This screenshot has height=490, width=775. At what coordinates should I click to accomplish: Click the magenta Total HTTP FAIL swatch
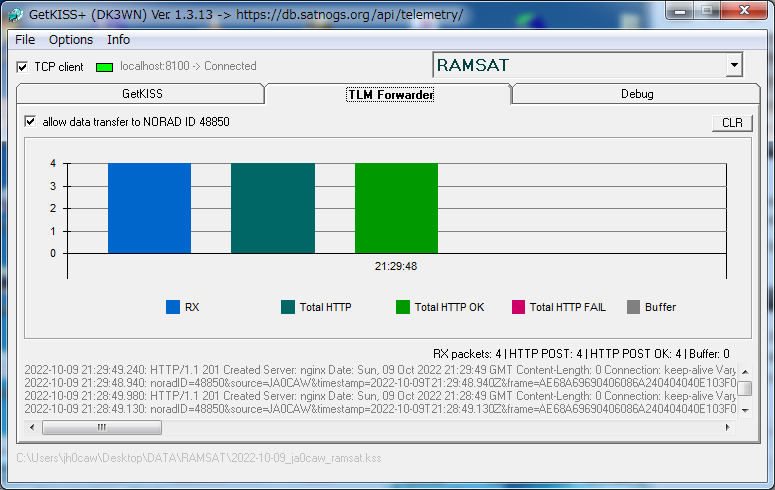pos(518,307)
